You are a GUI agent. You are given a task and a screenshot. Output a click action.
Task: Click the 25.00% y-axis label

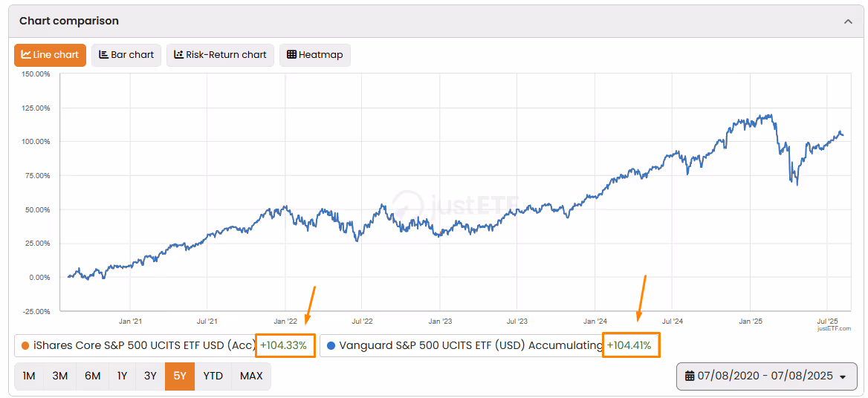pyautogui.click(x=36, y=244)
